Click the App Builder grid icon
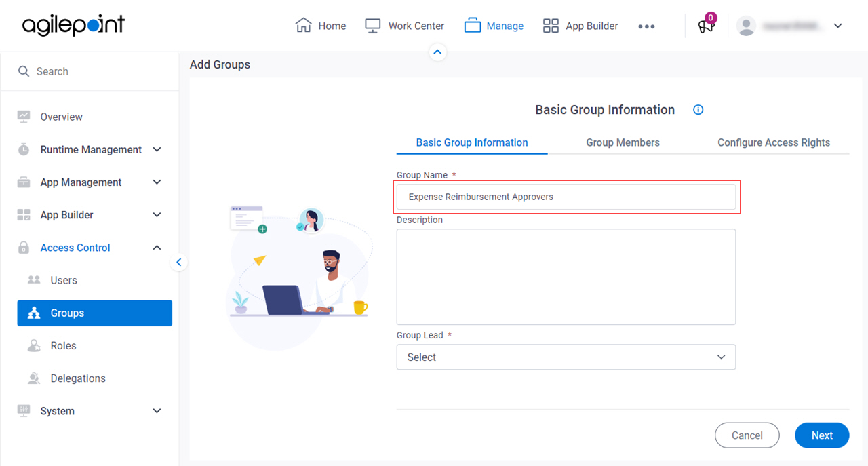The image size is (868, 466). coord(551,26)
